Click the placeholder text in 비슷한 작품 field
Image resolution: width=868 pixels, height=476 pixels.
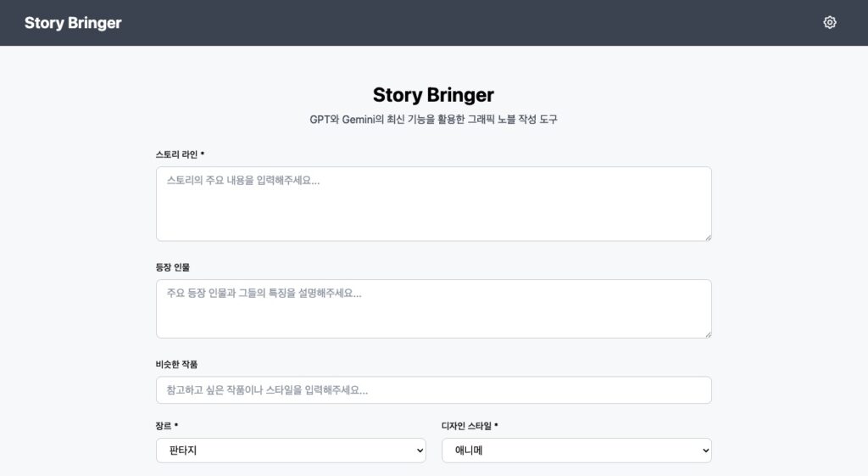[267, 390]
